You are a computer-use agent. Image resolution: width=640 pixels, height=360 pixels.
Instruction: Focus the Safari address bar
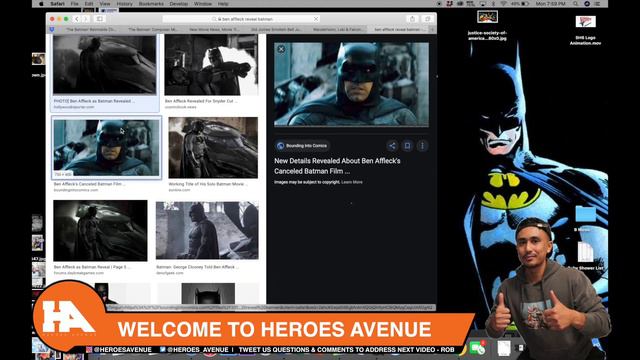coord(241,19)
